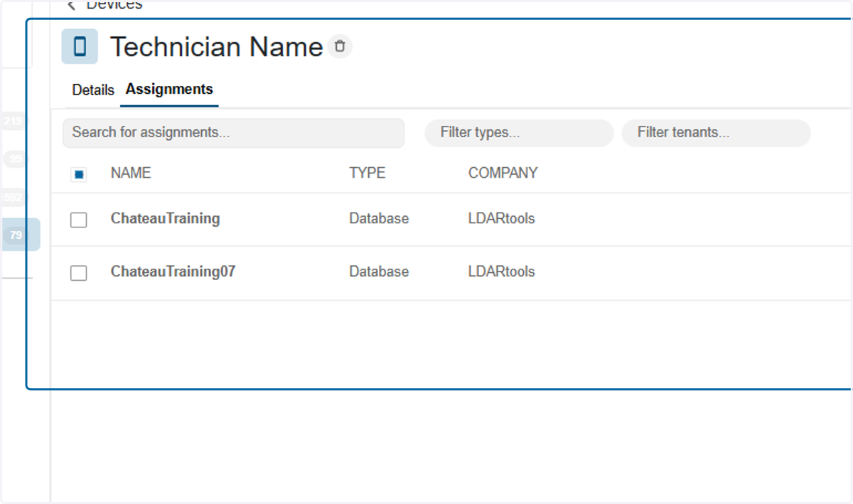Sort by the NAME column header
The image size is (853, 504).
[x=131, y=173]
